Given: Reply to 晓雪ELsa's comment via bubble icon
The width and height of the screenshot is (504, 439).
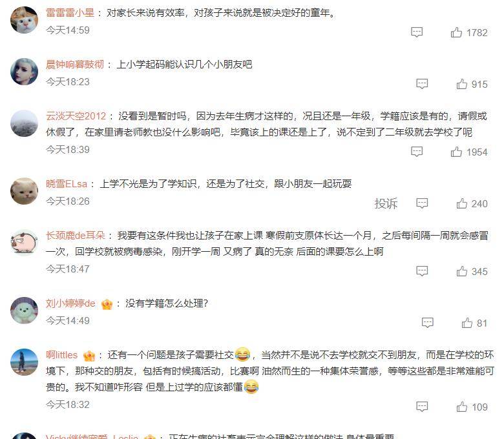Looking at the screenshot, I should click(x=422, y=203).
